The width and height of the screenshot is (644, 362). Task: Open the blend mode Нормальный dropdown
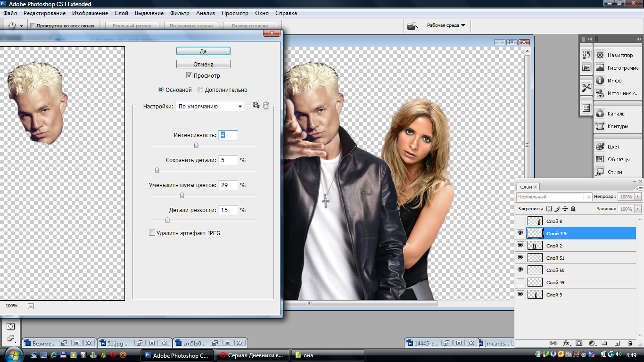click(x=554, y=197)
